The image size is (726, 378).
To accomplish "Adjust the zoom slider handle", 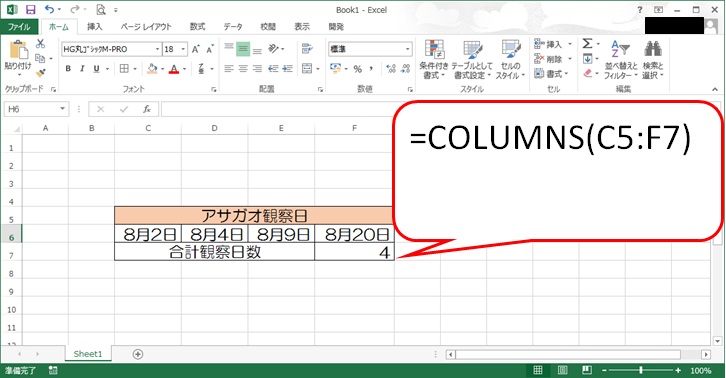I will tap(640, 370).
